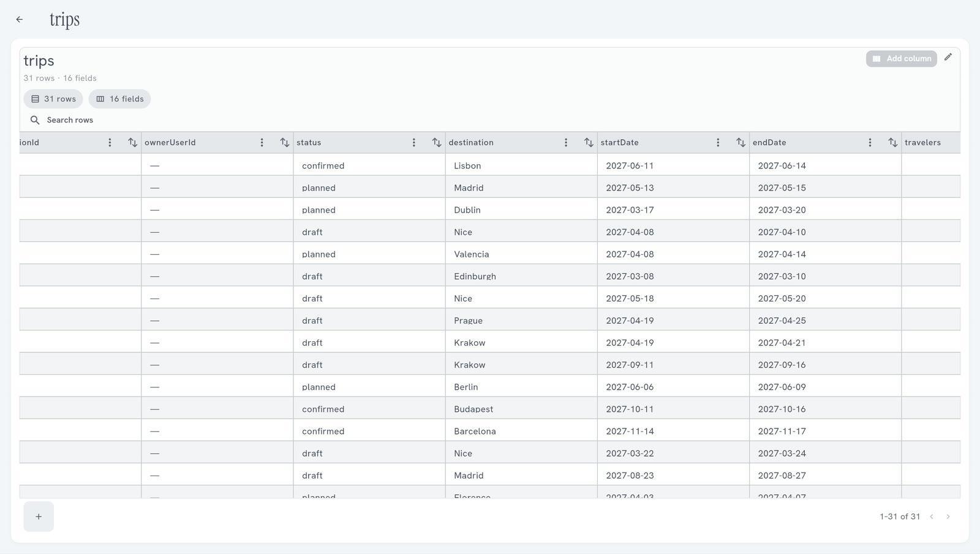
Task: Click the 16 fields chip
Action: click(x=119, y=99)
